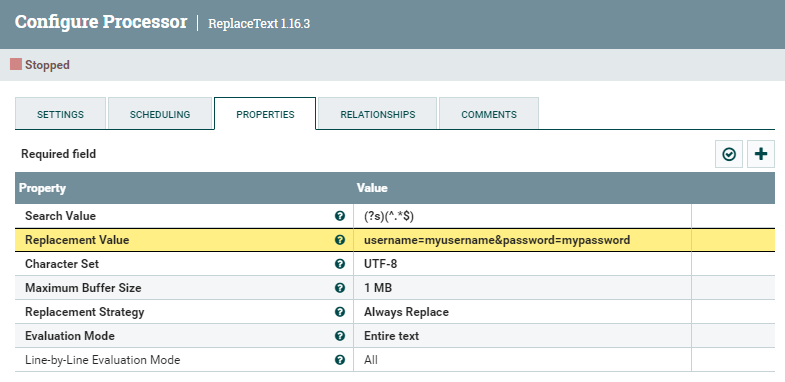Select Line-by-Line Evaluation Mode property name
The height and width of the screenshot is (382, 785).
click(x=103, y=360)
